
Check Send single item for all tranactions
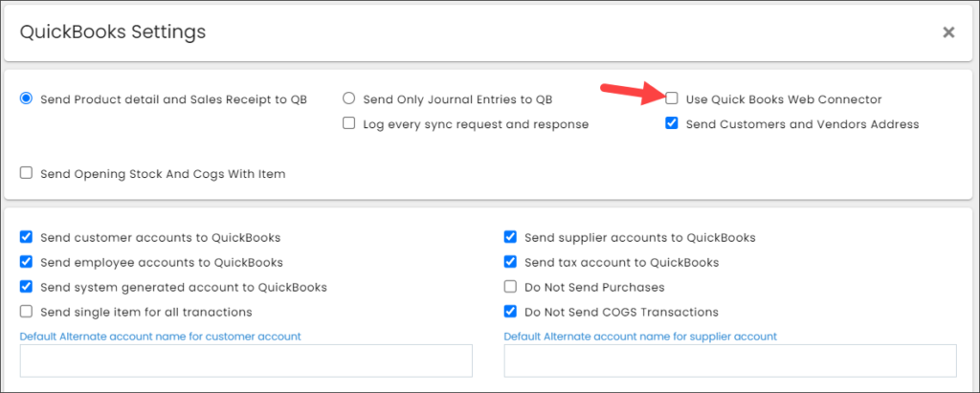pos(26,312)
